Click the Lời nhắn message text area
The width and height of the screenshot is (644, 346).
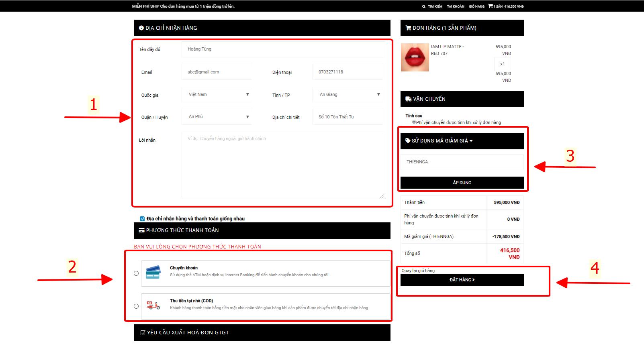point(283,165)
